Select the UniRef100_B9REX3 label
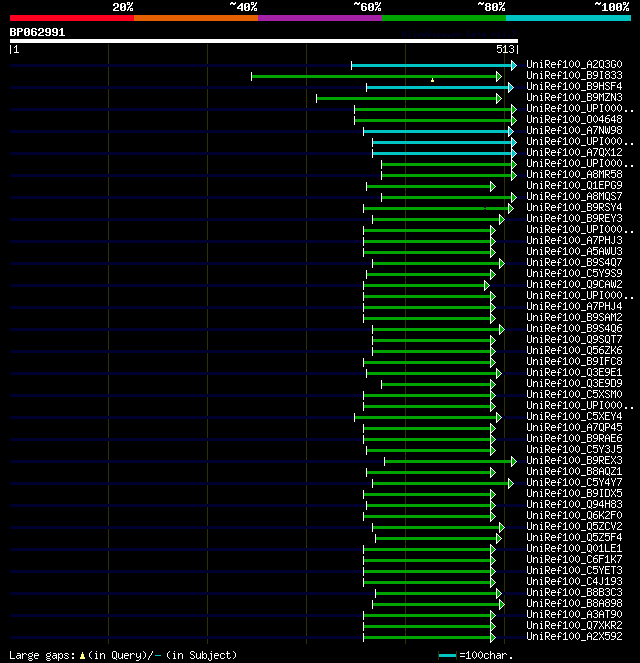The height and width of the screenshot is (663, 640). [x=574, y=460]
